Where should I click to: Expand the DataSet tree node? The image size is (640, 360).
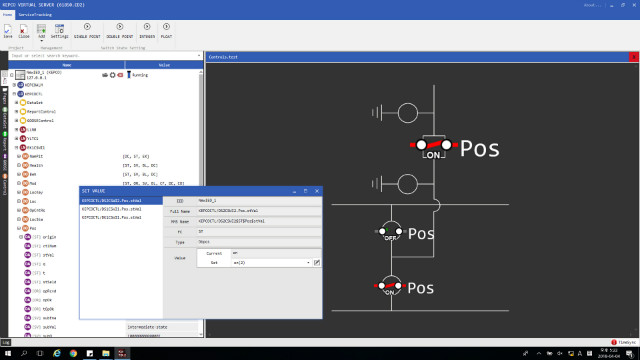[x=17, y=102]
